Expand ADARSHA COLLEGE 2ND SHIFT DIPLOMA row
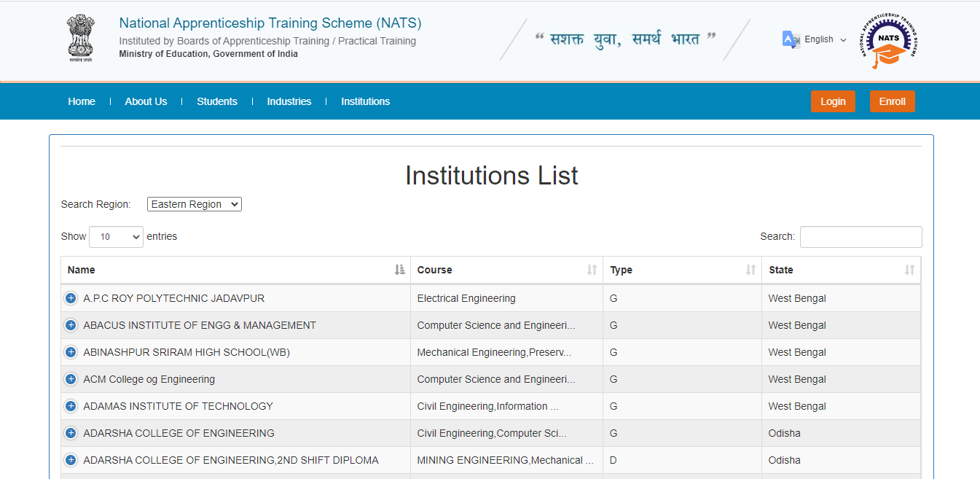 point(71,460)
